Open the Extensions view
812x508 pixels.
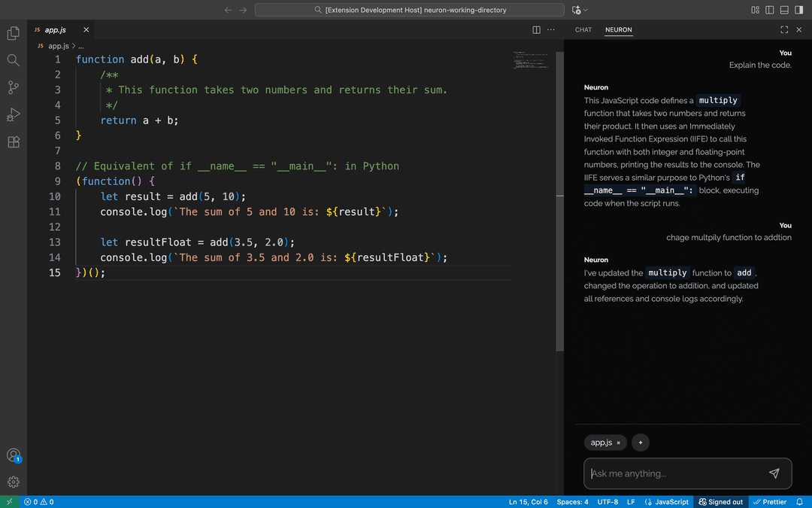pos(13,141)
